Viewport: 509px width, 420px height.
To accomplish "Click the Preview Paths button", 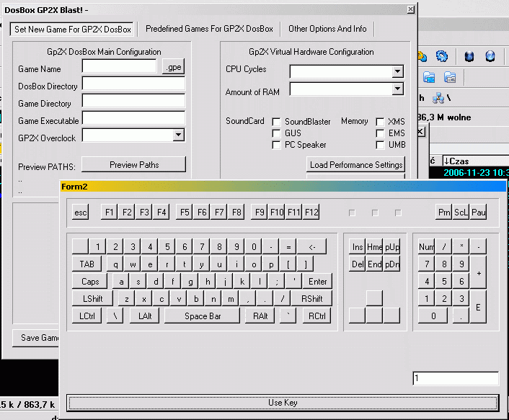I will 133,165.
